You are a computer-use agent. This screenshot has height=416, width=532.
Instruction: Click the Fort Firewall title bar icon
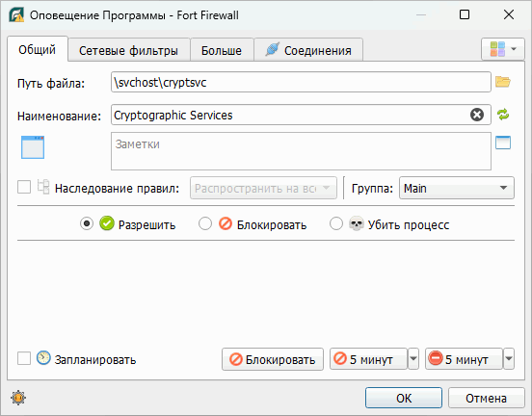(16, 14)
